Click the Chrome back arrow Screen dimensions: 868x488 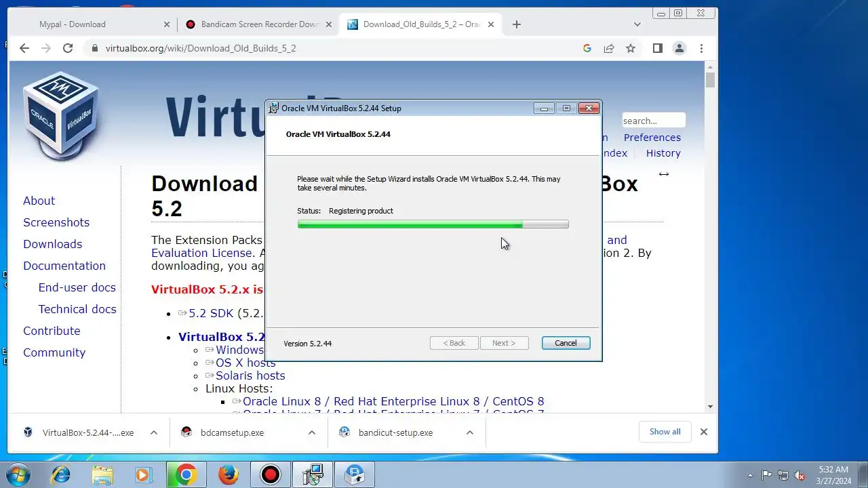point(24,48)
